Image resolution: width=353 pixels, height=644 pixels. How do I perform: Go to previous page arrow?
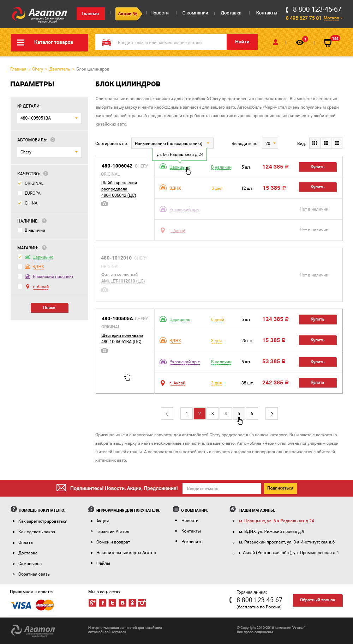tap(167, 414)
